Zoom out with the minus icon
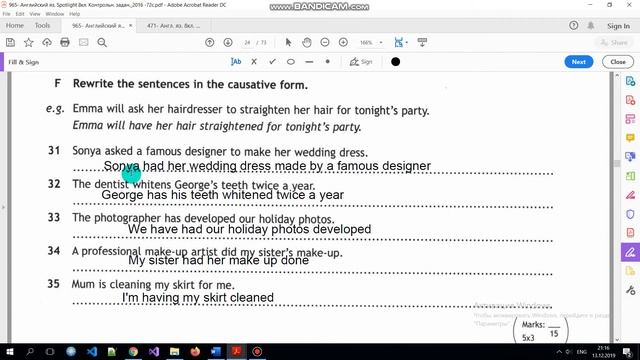The image size is (640, 360). pyautogui.click(x=325, y=42)
